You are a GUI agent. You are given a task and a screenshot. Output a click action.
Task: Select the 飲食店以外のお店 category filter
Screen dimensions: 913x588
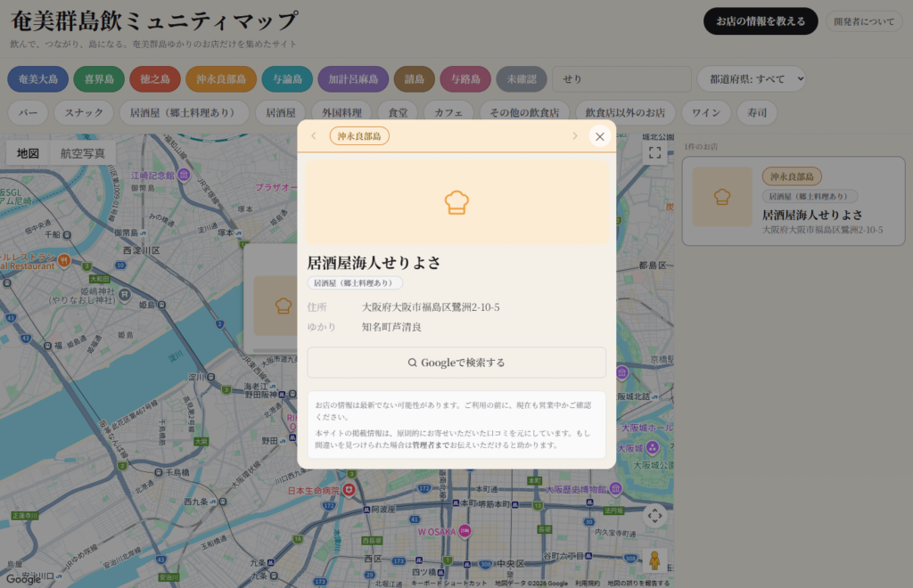pos(625,113)
